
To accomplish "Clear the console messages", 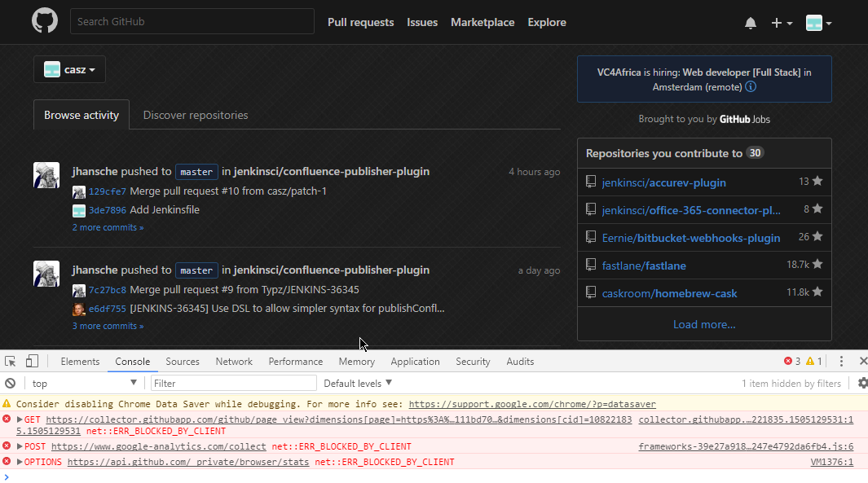I will tap(8, 383).
